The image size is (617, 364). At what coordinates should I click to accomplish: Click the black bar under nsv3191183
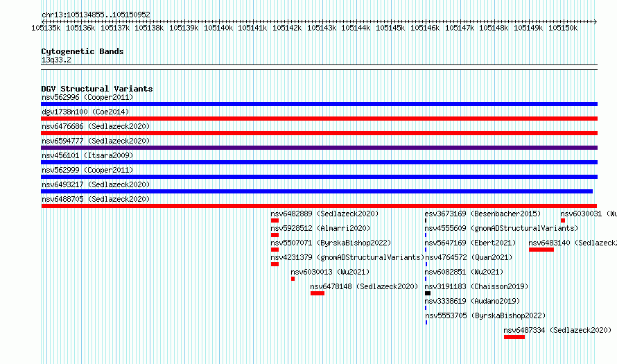click(x=428, y=293)
